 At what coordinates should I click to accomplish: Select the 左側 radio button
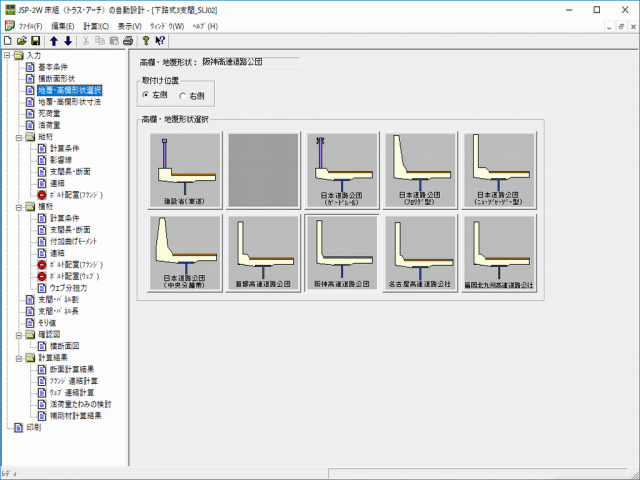[x=147, y=95]
